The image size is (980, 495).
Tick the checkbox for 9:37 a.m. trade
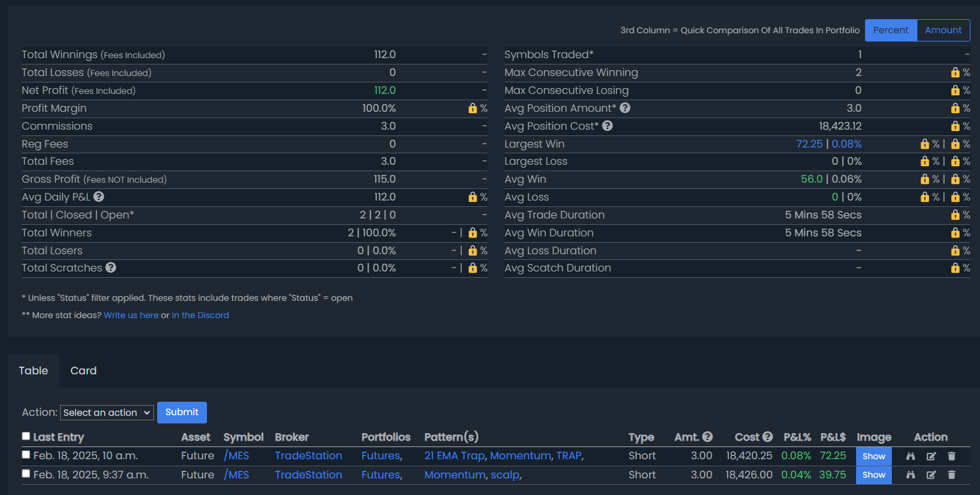[26, 474]
